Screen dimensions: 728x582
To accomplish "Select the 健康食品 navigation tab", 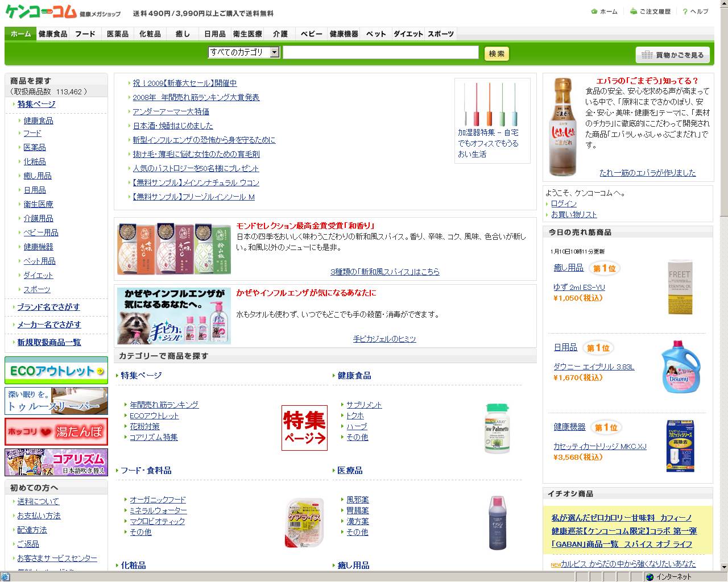I will 53,34.
